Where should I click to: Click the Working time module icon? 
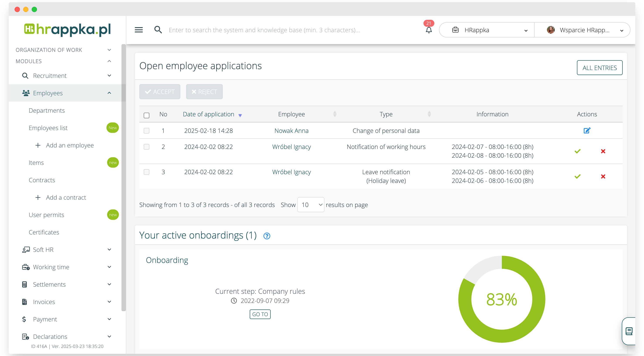pos(26,267)
